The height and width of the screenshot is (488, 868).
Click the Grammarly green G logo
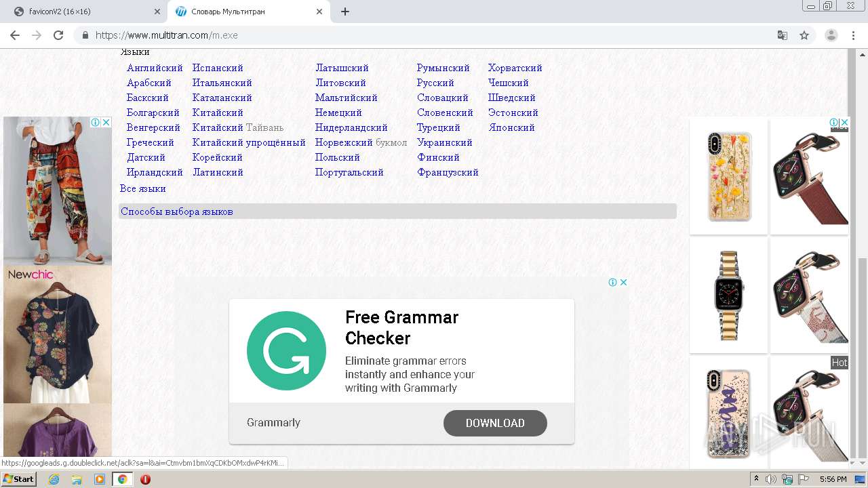(x=286, y=351)
